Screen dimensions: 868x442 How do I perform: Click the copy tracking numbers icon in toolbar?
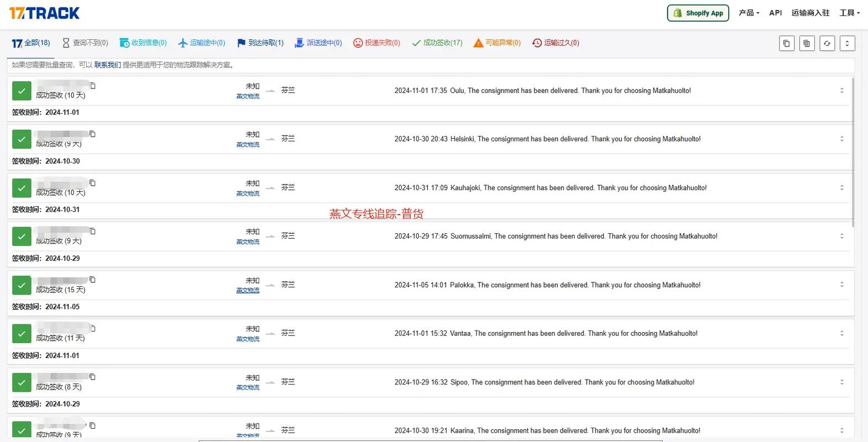tap(786, 43)
